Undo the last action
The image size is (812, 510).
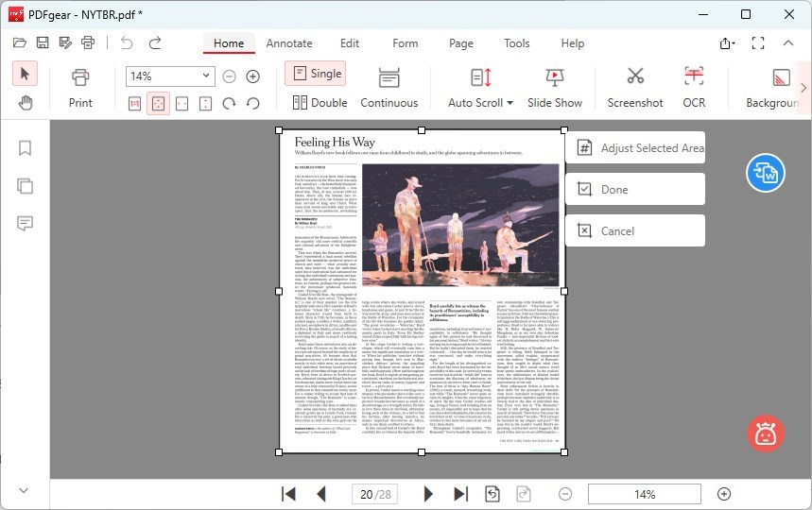point(127,42)
